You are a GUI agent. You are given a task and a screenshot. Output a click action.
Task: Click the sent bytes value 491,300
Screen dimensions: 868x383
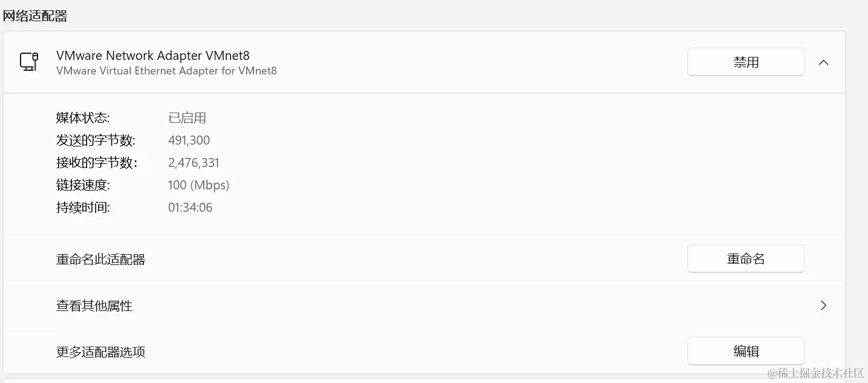tap(189, 140)
